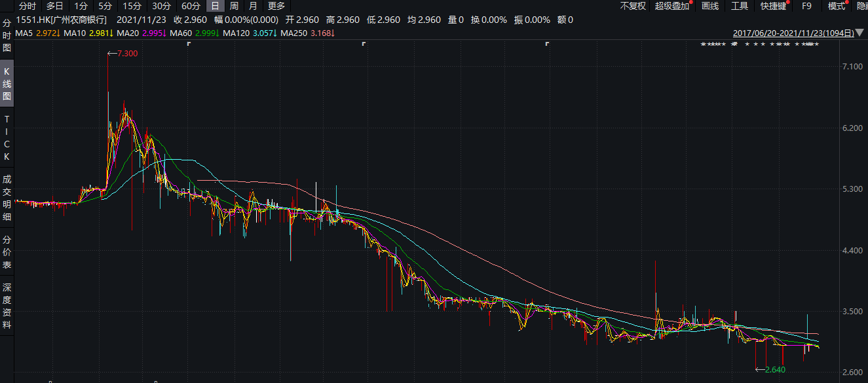This screenshot has height=383, width=868.
Task: Open the 快捷键 shortcuts menu
Action: 774,6
